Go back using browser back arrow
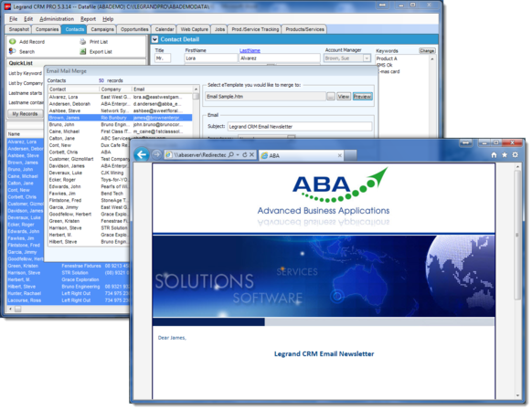532x410 pixels. coord(142,155)
